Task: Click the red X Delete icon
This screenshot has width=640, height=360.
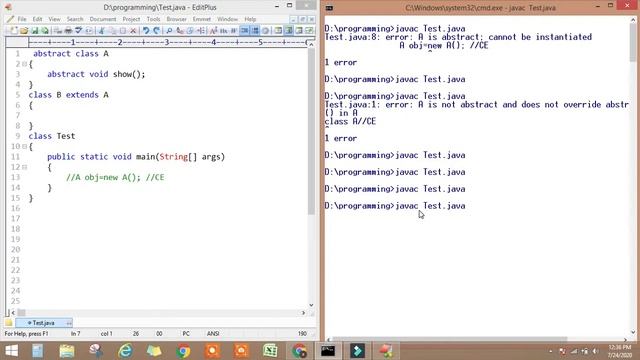Action: click(x=133, y=31)
